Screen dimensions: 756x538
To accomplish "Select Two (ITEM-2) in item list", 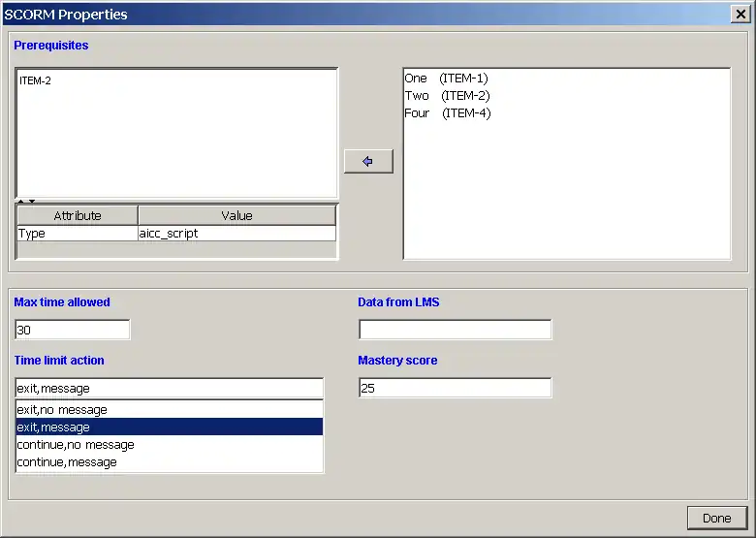I will 447,95.
